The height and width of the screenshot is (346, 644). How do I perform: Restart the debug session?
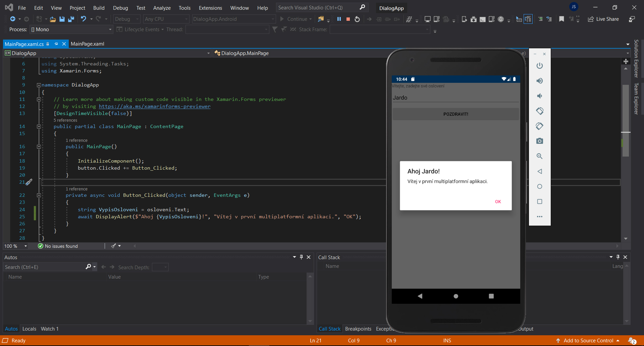(357, 19)
